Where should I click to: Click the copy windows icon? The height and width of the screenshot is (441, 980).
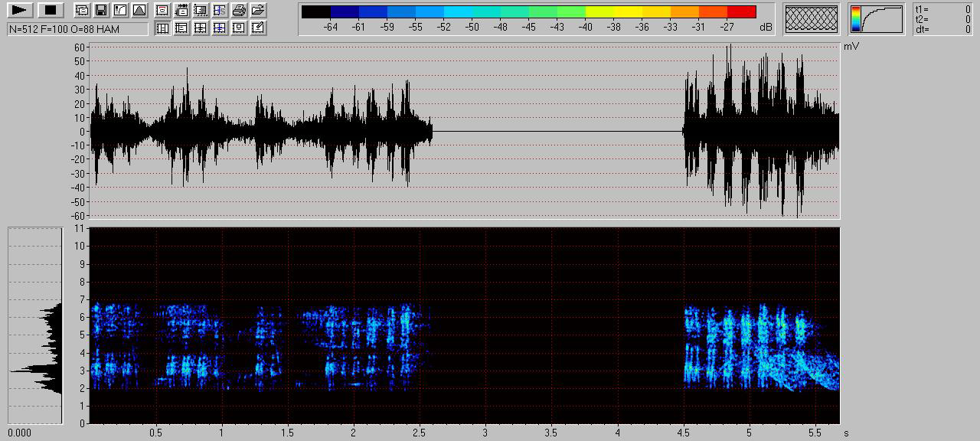pos(82,10)
